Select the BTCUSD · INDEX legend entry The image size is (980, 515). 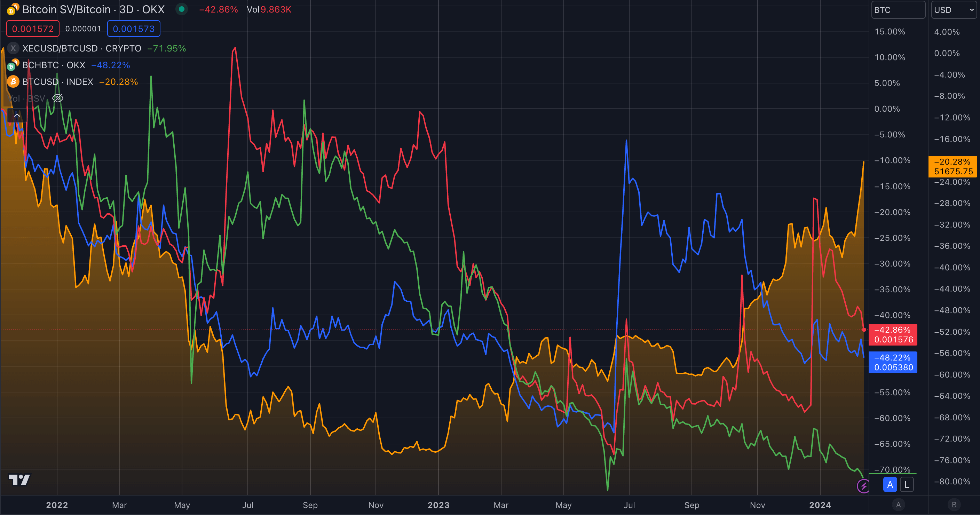pyautogui.click(x=57, y=82)
